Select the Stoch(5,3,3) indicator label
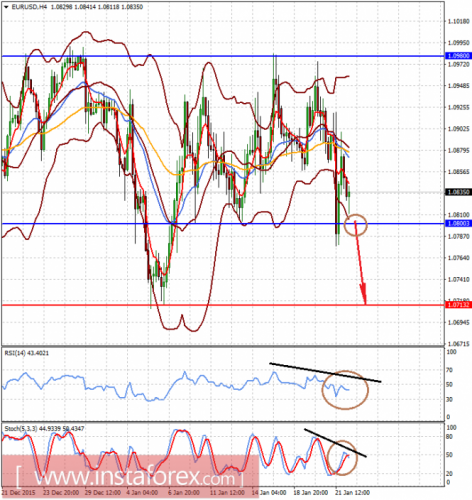472x500 pixels. 44,428
